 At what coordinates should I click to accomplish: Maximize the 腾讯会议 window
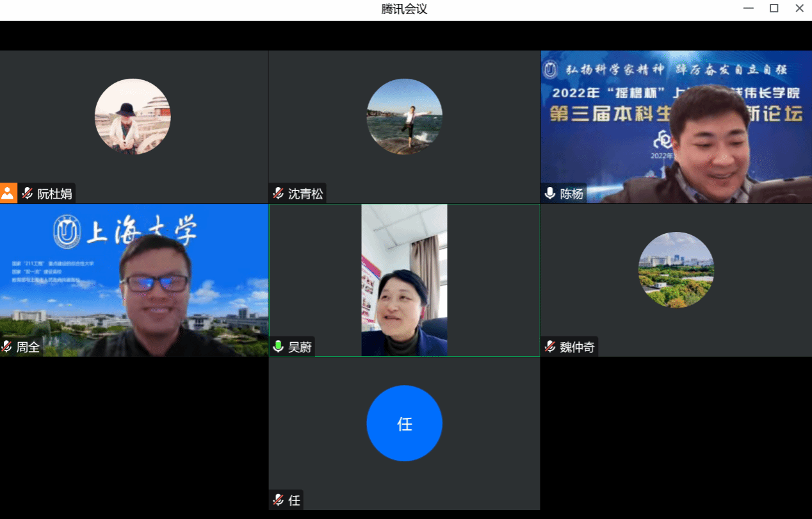pos(774,8)
